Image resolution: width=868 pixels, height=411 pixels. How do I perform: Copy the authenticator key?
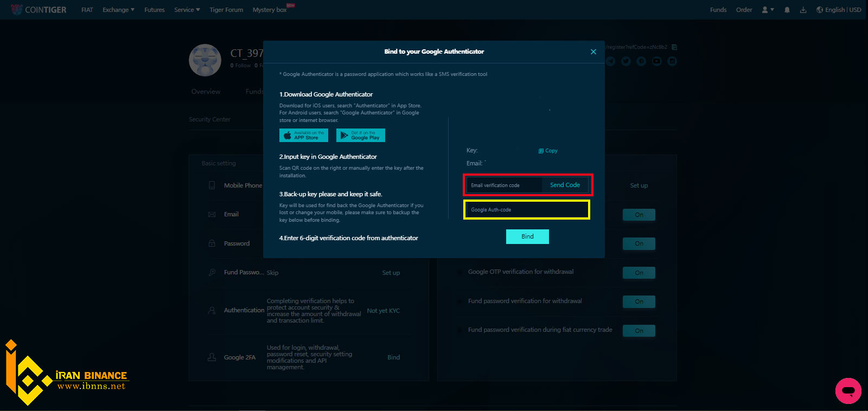548,151
